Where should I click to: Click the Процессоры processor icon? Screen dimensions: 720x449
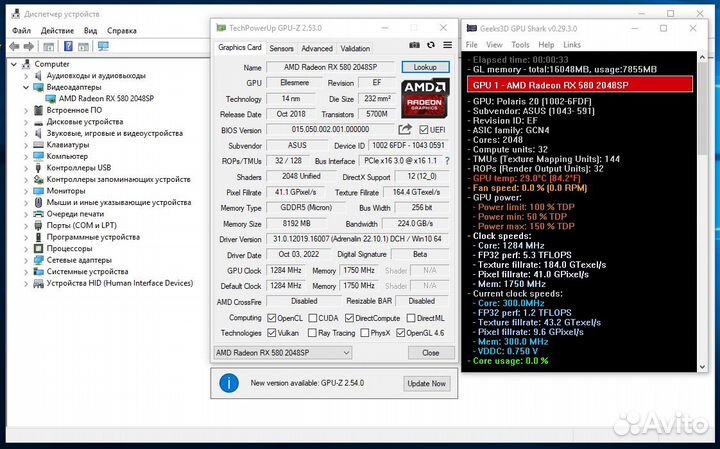point(39,248)
